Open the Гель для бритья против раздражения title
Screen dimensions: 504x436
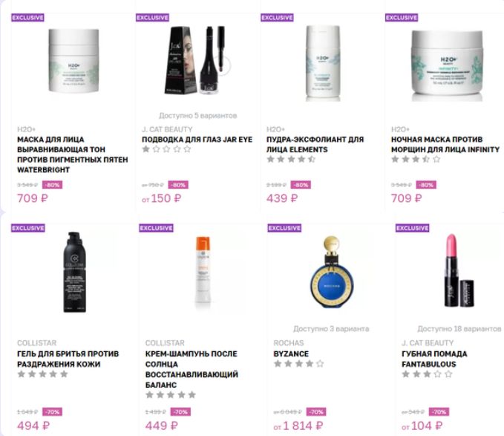point(68,359)
